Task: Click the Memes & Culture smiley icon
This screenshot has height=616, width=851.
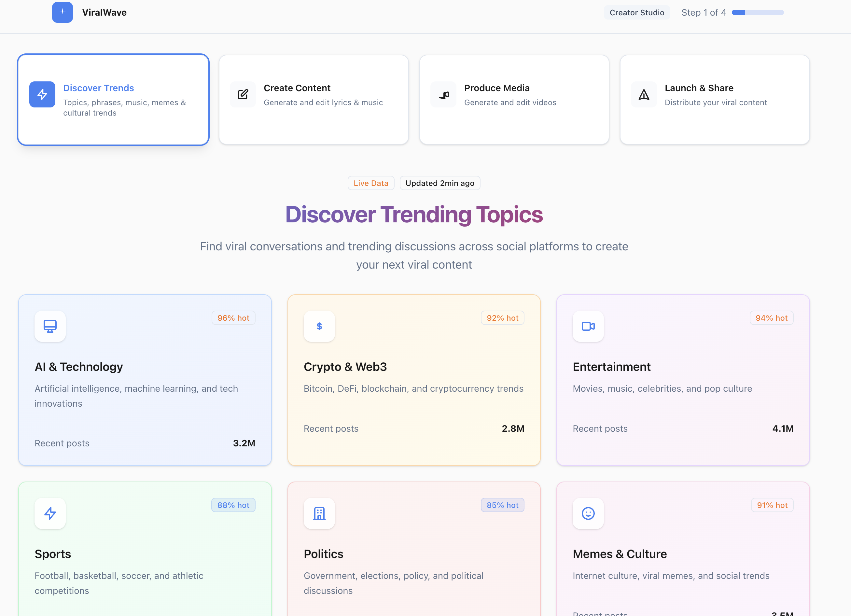Action: click(x=588, y=513)
